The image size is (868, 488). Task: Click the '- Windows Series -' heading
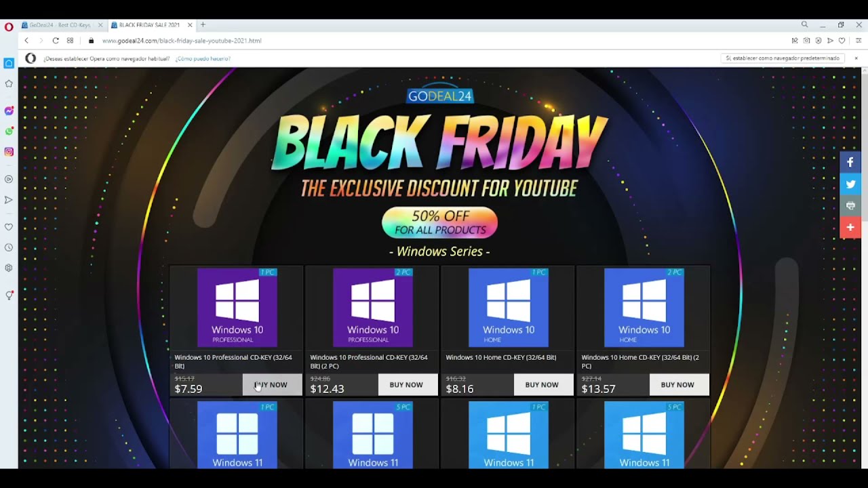pyautogui.click(x=439, y=251)
